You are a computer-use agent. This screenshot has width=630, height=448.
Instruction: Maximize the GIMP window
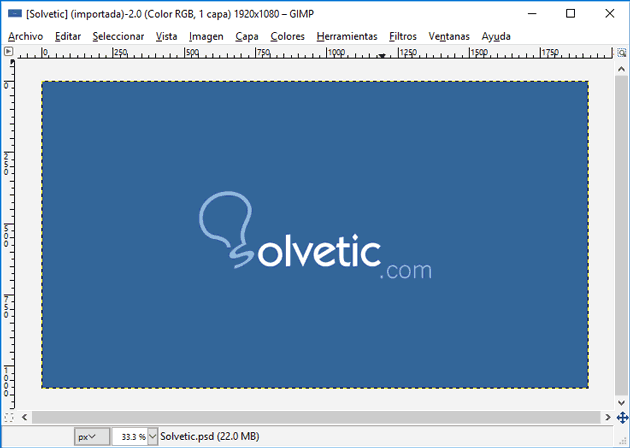[570, 14]
